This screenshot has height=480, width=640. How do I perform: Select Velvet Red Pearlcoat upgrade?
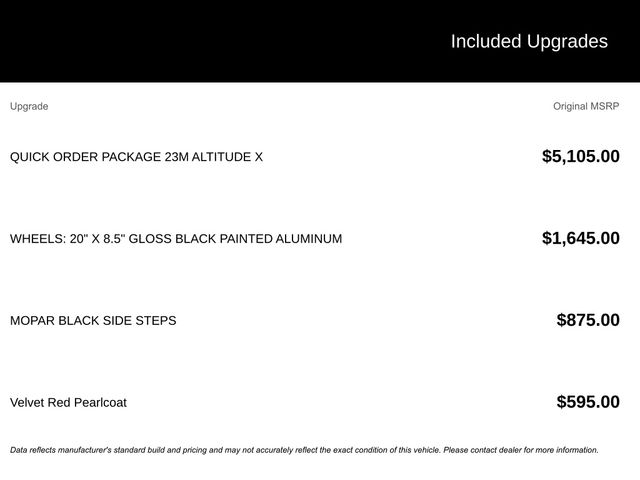[x=68, y=402]
